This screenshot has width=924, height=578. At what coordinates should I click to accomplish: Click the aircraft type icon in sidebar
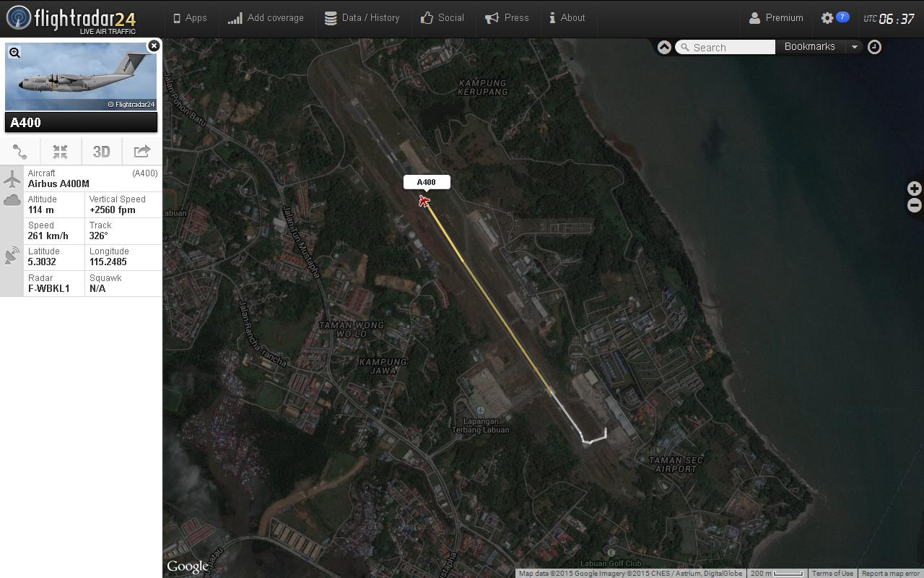pyautogui.click(x=12, y=178)
